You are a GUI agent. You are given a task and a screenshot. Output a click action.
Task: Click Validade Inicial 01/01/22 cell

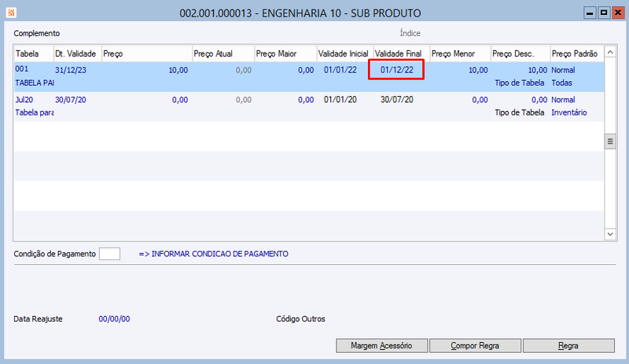pos(340,70)
